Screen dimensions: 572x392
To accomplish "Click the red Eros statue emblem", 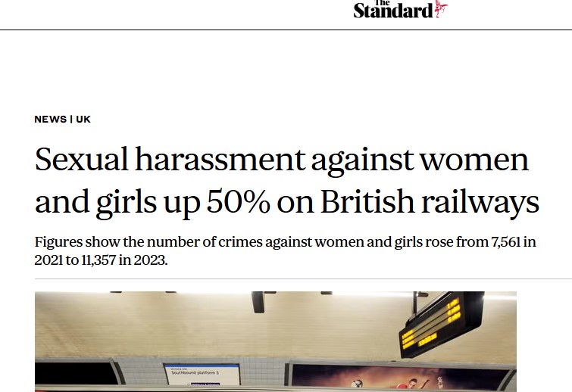I will 441,9.
